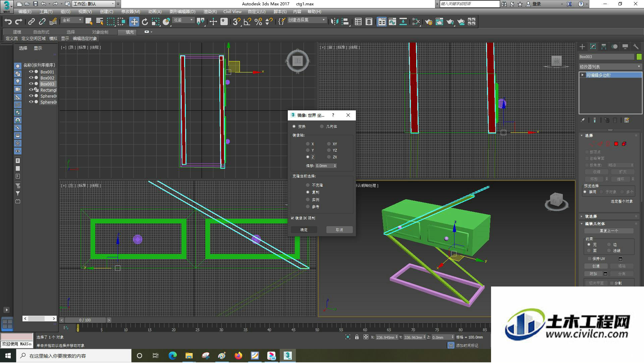Select polygon sub-object level red square

click(616, 144)
